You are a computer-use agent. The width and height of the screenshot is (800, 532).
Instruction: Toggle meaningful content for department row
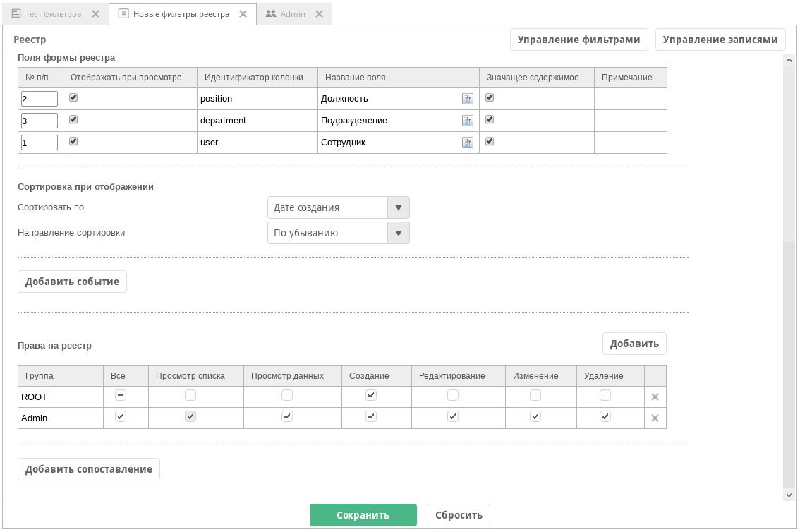[x=490, y=119]
